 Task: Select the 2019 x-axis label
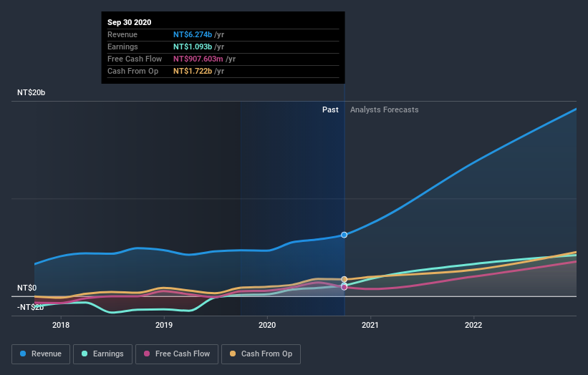[164, 325]
